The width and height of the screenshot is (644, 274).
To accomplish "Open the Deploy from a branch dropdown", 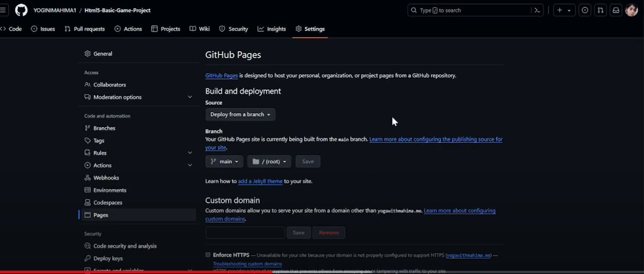I will [240, 115].
